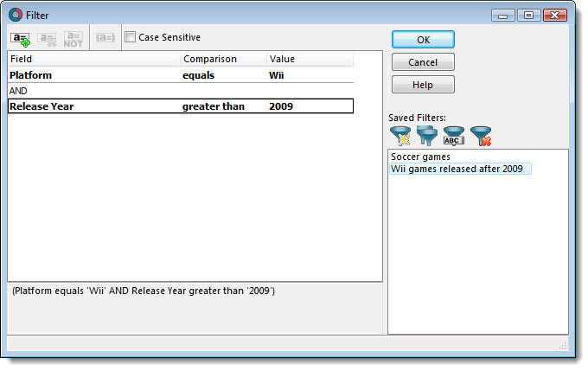Minimize the Filter window

click(x=502, y=16)
